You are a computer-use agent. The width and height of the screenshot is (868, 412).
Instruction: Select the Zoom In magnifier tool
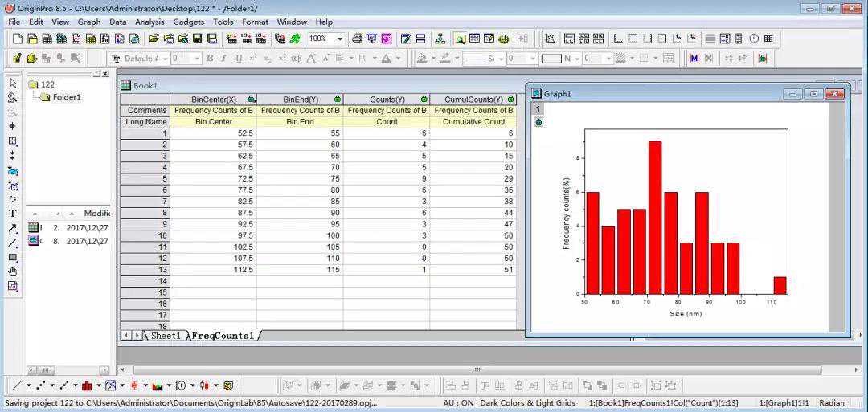pos(13,97)
